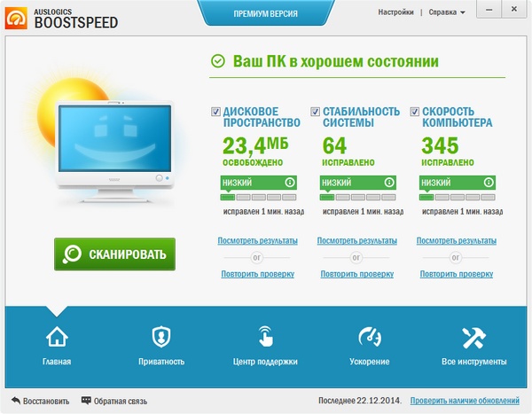This screenshot has height=414, width=532.
Task: Uncheck the Дисковое пространство checkbox
Action: click(216, 112)
